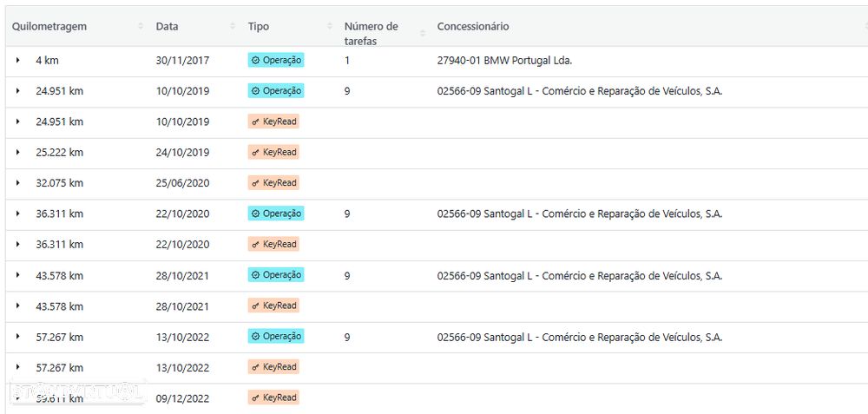Image resolution: width=868 pixels, height=414 pixels.
Task: Click the Tipo column sort arrows
Action: (330, 27)
